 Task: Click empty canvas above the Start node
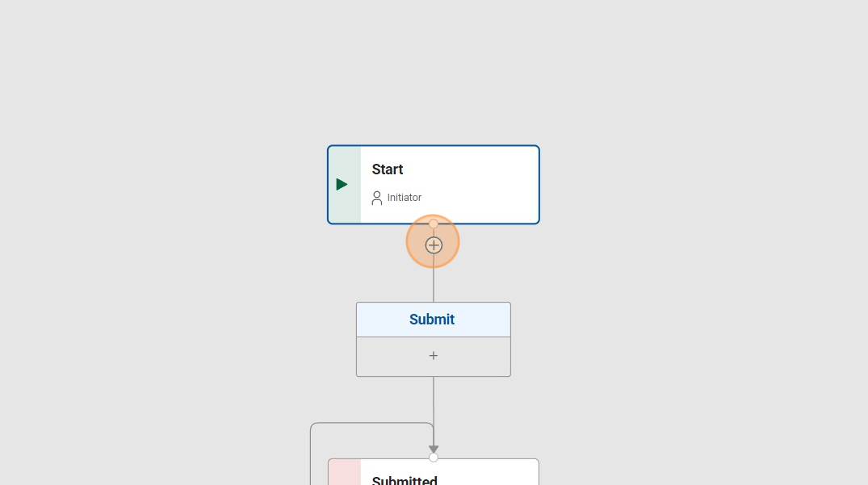click(x=434, y=73)
